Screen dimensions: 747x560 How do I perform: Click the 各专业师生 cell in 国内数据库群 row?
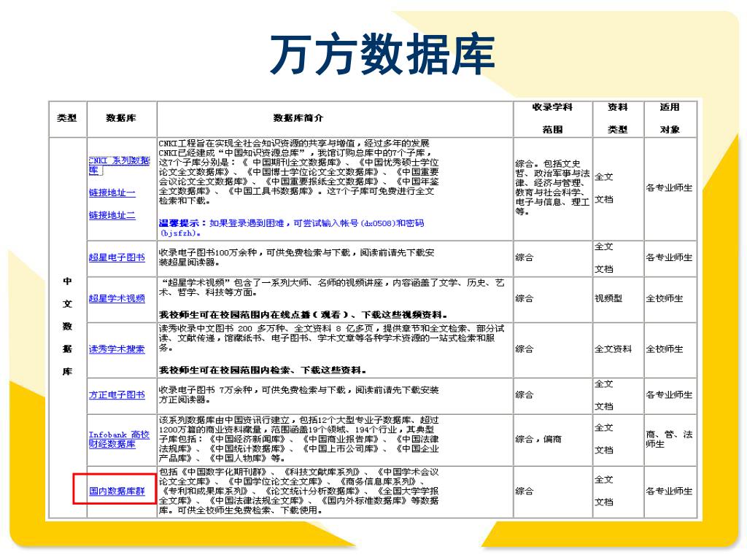tap(670, 491)
